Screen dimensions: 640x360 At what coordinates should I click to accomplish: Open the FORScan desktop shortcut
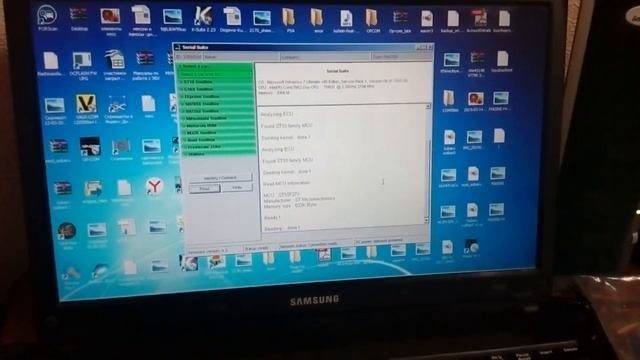pyautogui.click(x=47, y=18)
